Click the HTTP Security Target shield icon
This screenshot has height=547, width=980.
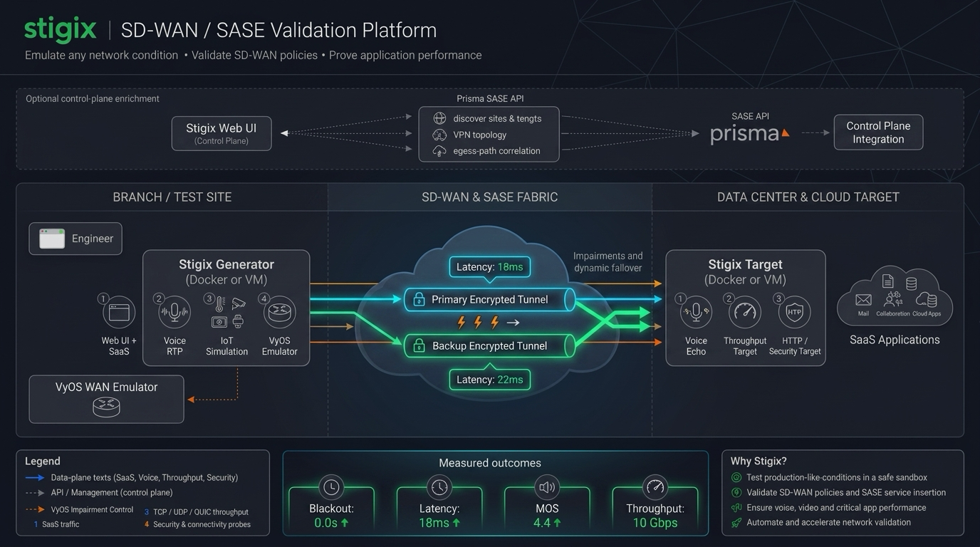click(795, 312)
